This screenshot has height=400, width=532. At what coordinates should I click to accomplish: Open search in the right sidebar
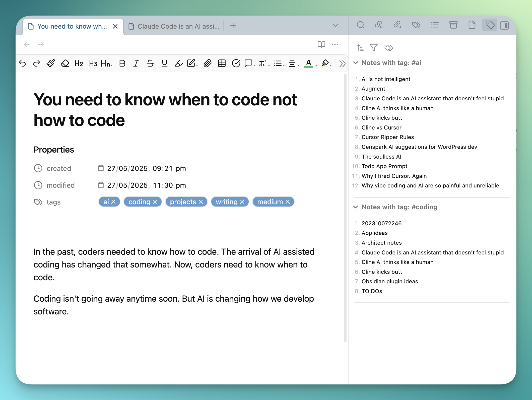(360, 25)
